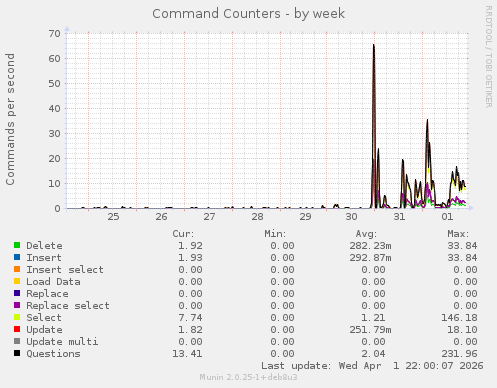This screenshot has height=388, width=497.
Task: Click the Select current value 7.74
Action: 190,318
